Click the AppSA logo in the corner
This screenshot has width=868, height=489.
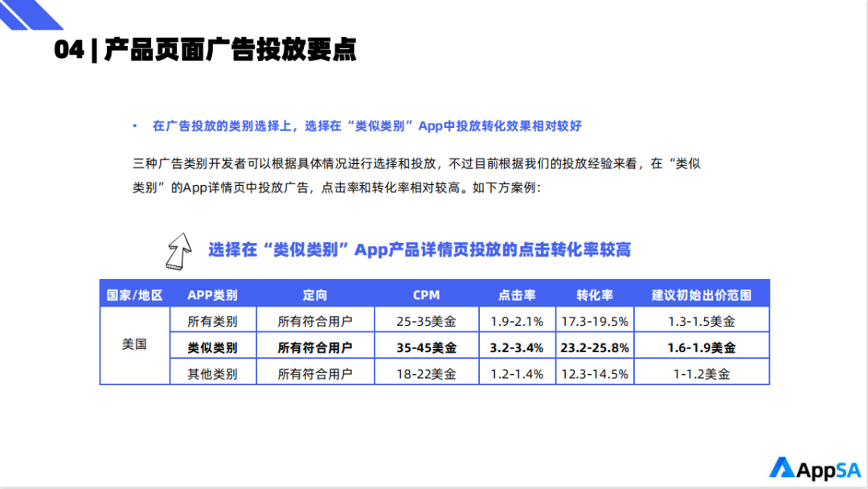pos(815,469)
